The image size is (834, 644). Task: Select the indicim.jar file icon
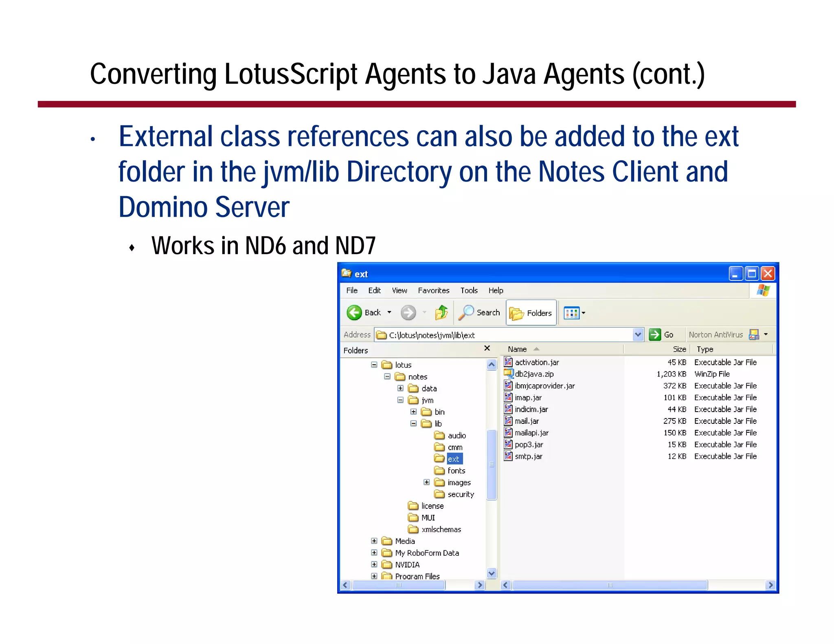click(508, 409)
